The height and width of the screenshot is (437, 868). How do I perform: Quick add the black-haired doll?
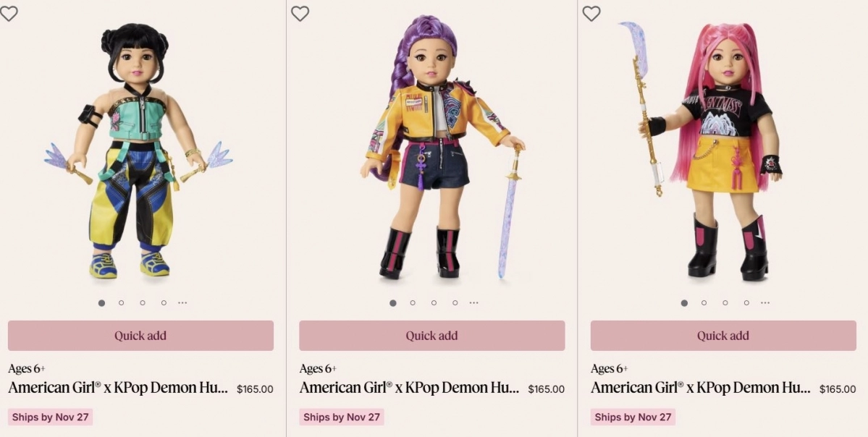(x=140, y=336)
